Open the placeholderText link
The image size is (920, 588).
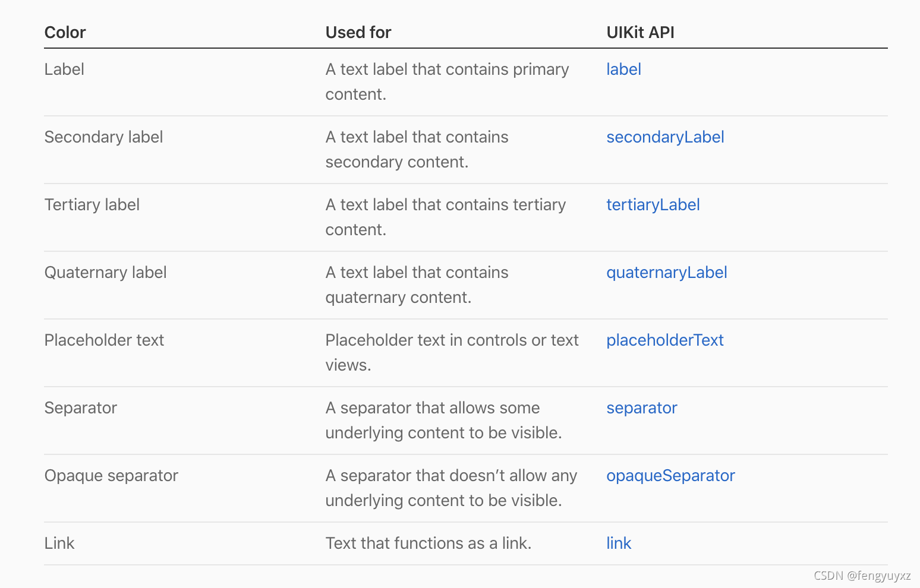pyautogui.click(x=664, y=340)
